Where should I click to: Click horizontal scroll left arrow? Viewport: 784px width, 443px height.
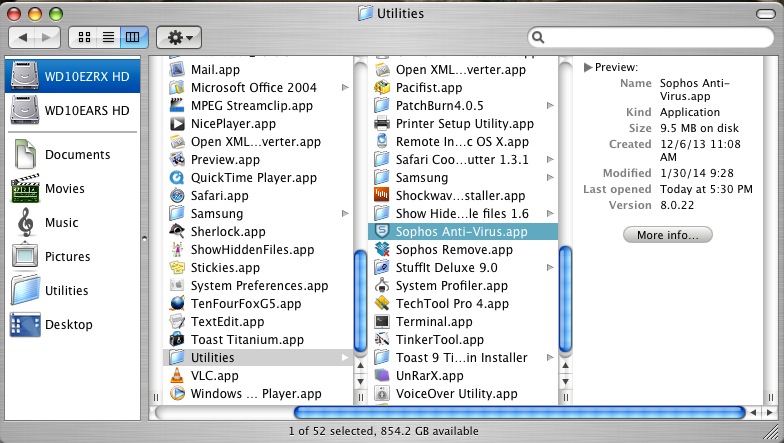754,412
